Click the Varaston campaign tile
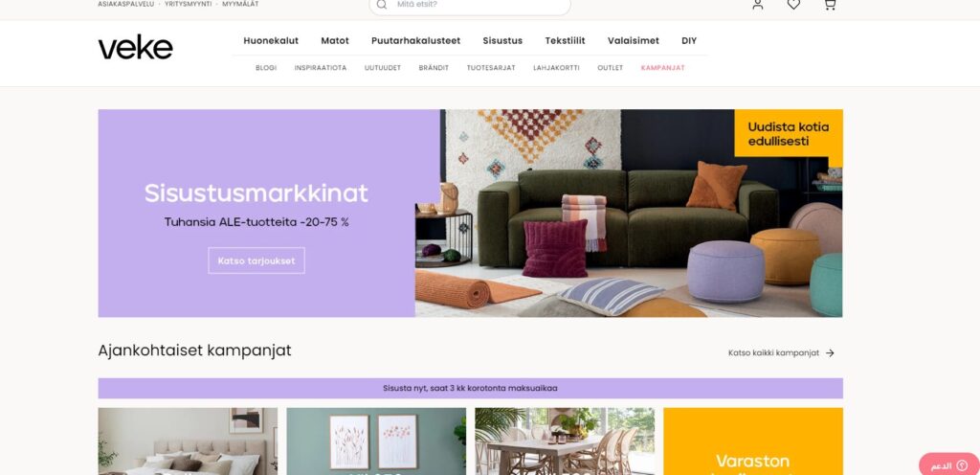The width and height of the screenshot is (980, 475). (x=752, y=441)
